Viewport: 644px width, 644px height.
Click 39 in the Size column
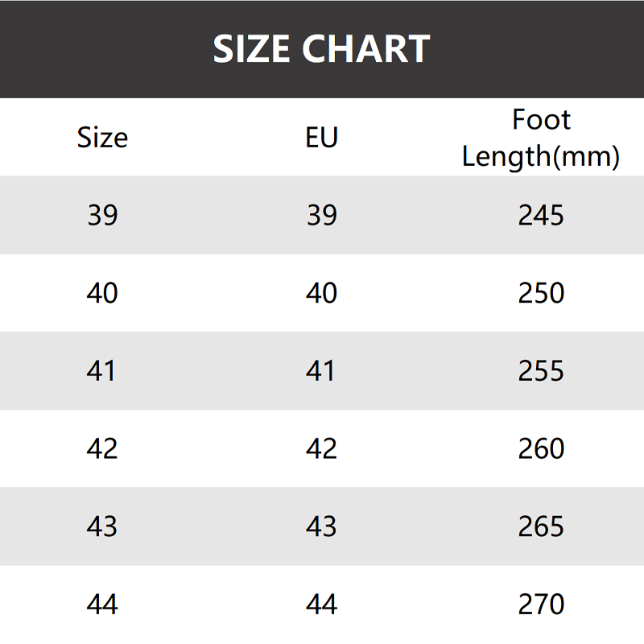point(102,215)
